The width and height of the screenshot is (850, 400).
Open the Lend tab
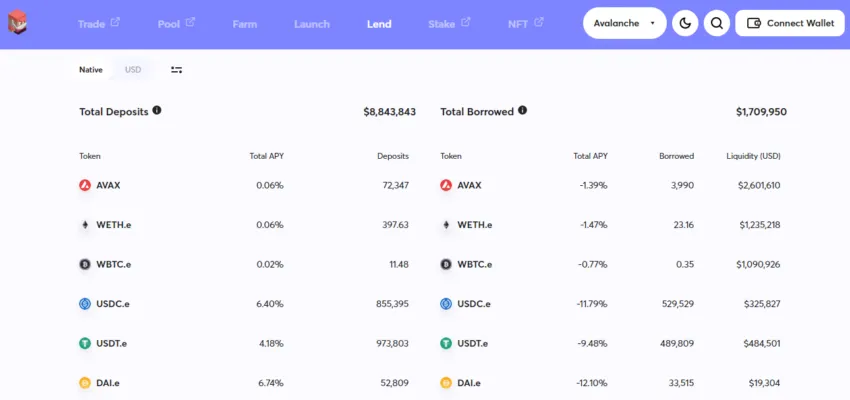coord(379,24)
